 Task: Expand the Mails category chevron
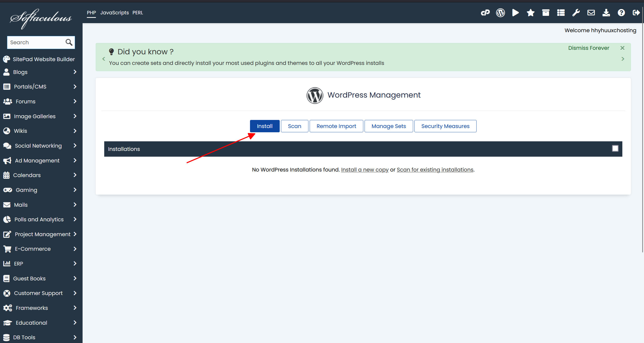[x=75, y=205]
